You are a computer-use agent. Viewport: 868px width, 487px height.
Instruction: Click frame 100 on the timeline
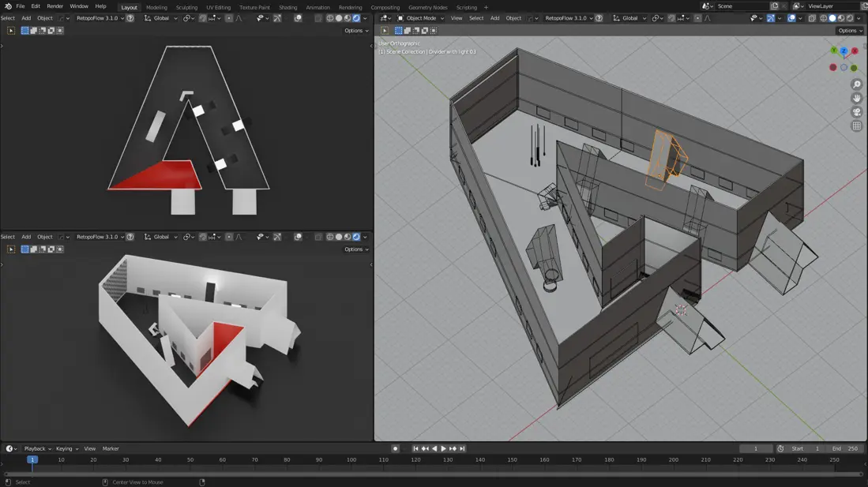[x=350, y=459]
